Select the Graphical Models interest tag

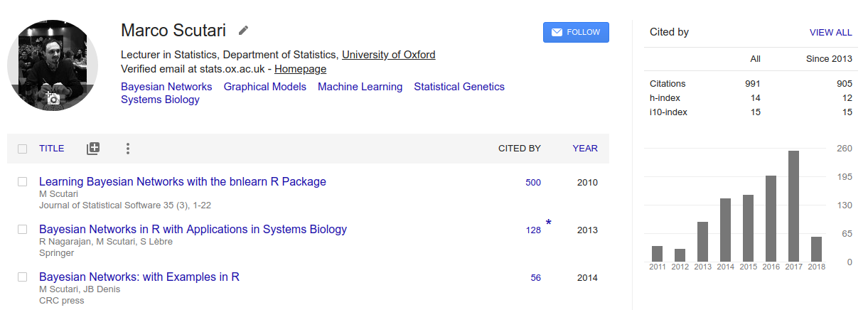265,87
